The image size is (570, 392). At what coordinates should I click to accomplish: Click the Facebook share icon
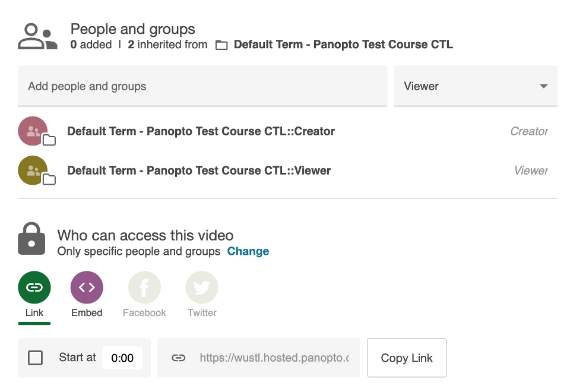point(144,287)
